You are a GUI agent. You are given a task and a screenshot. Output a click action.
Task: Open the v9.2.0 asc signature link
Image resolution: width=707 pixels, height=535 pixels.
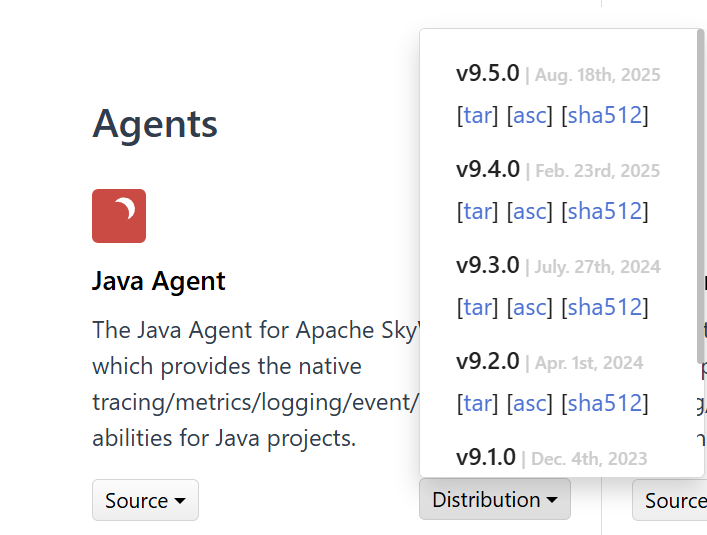click(529, 403)
